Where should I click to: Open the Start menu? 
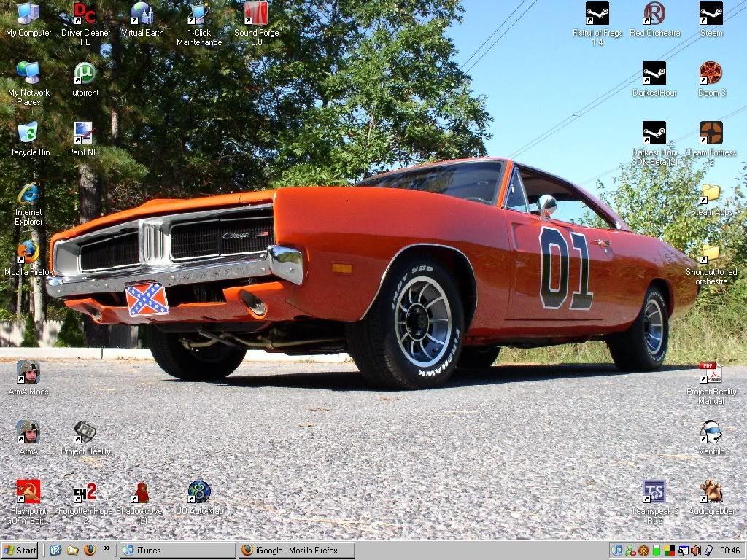18,551
